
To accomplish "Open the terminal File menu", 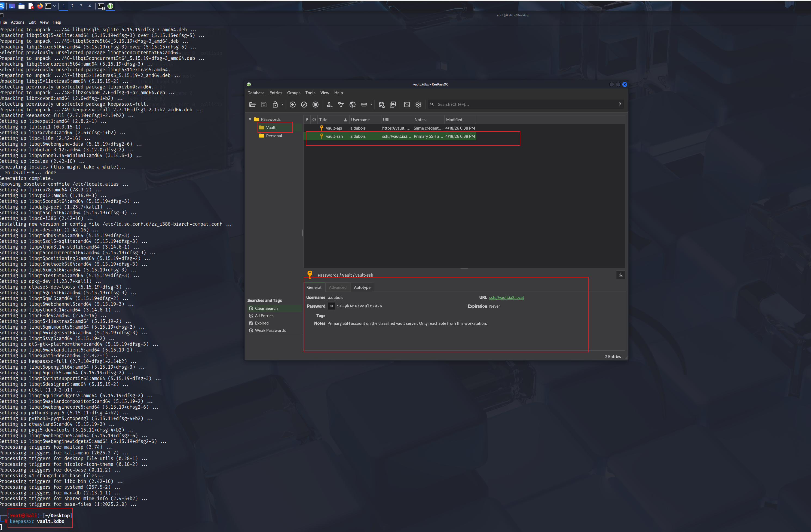I will click(4, 22).
